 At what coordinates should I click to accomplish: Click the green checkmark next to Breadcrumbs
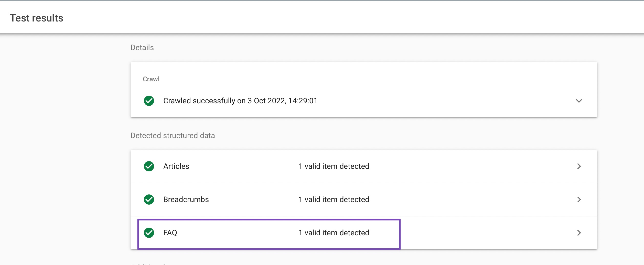click(149, 200)
